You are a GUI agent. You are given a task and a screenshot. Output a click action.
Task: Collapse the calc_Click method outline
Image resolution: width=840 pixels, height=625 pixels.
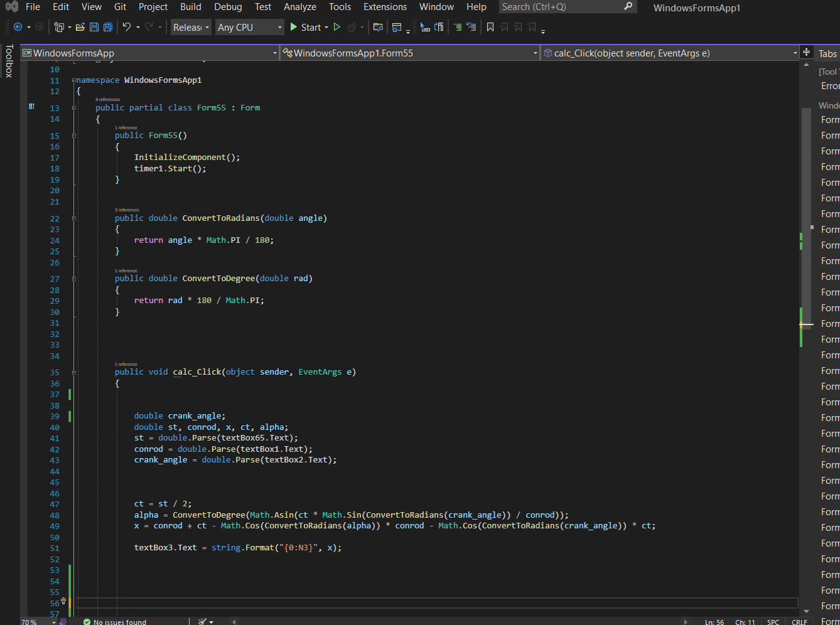pyautogui.click(x=74, y=372)
